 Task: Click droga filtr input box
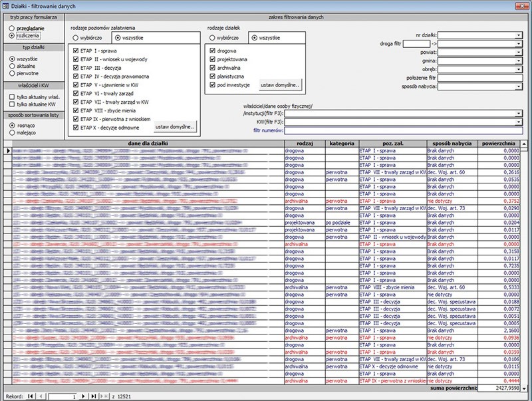coord(416,44)
